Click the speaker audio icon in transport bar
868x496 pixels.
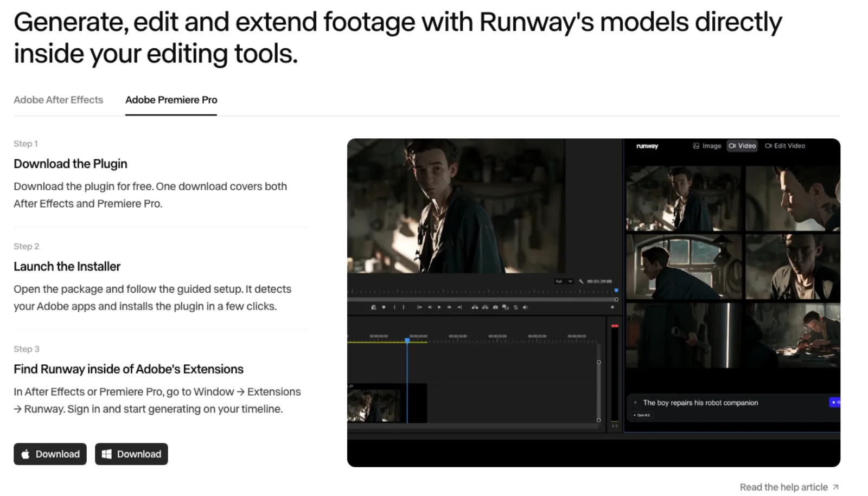(x=525, y=307)
